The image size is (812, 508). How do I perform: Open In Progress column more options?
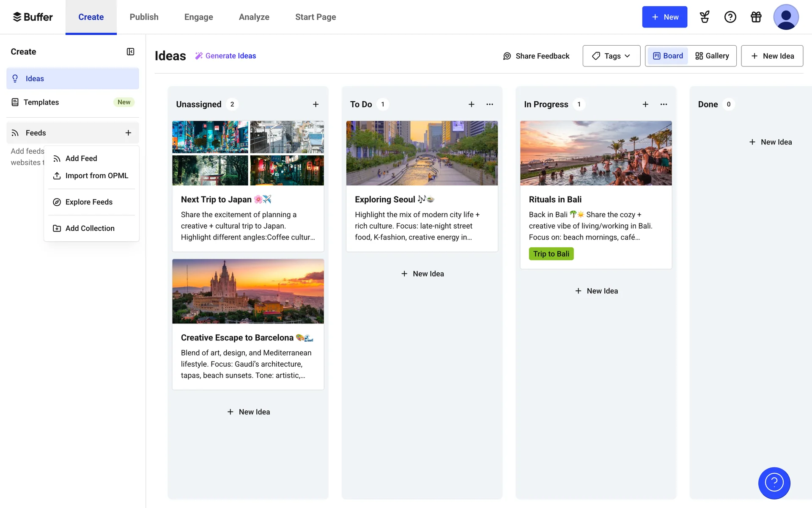(x=663, y=104)
